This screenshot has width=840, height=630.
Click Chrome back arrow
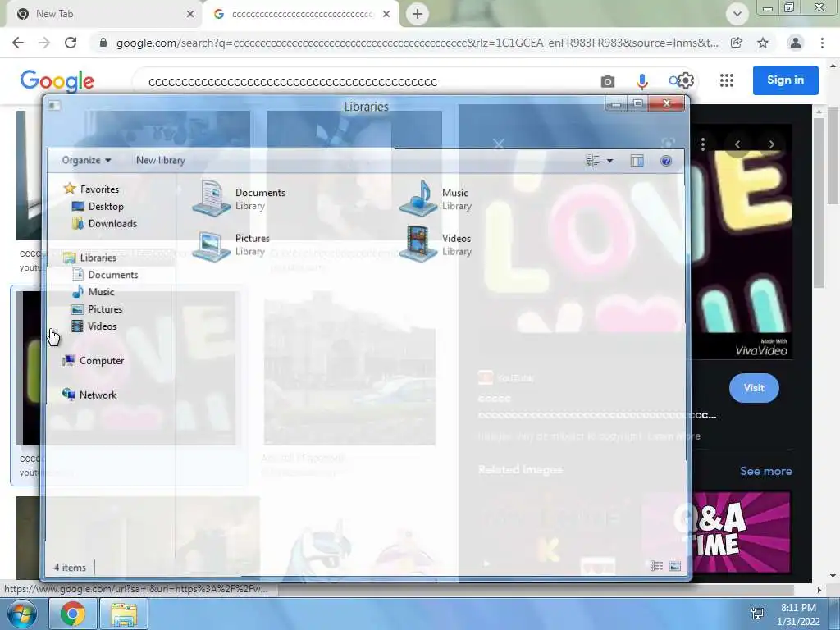tap(18, 43)
